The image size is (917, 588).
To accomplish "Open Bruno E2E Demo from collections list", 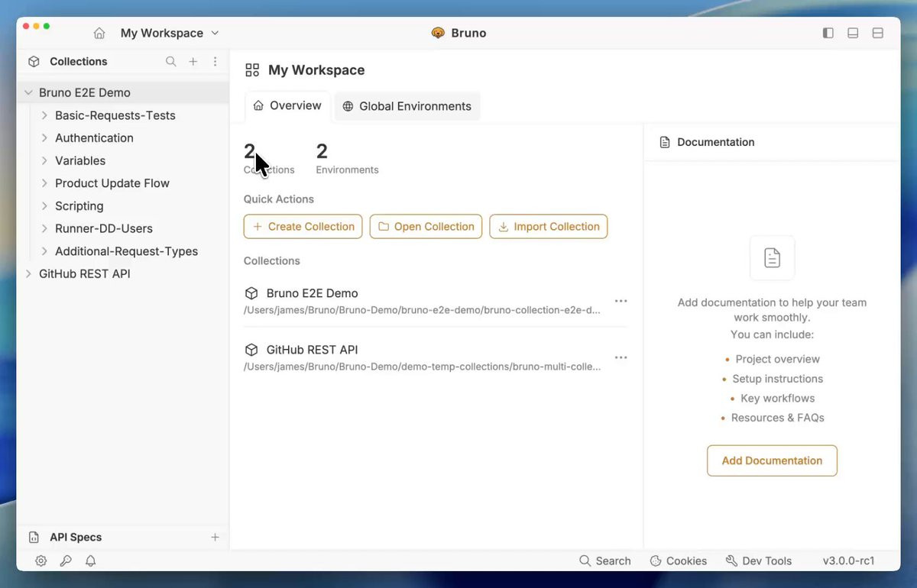I will [x=312, y=293].
